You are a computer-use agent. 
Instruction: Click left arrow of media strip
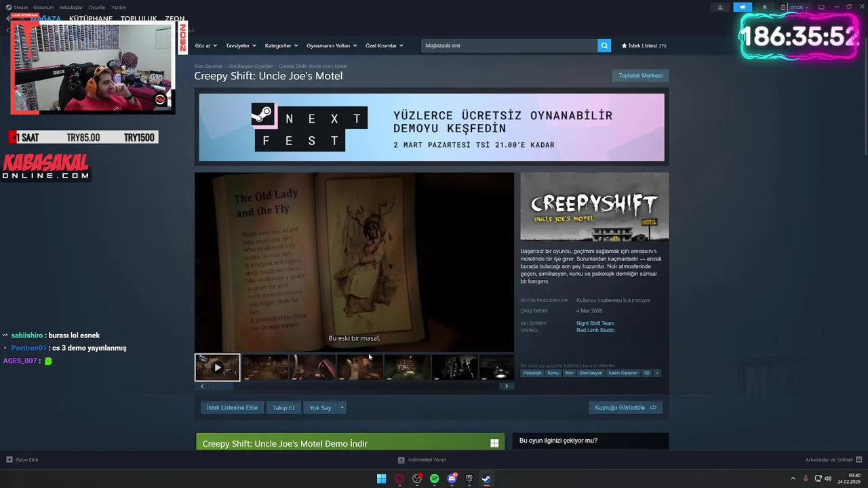pos(201,386)
